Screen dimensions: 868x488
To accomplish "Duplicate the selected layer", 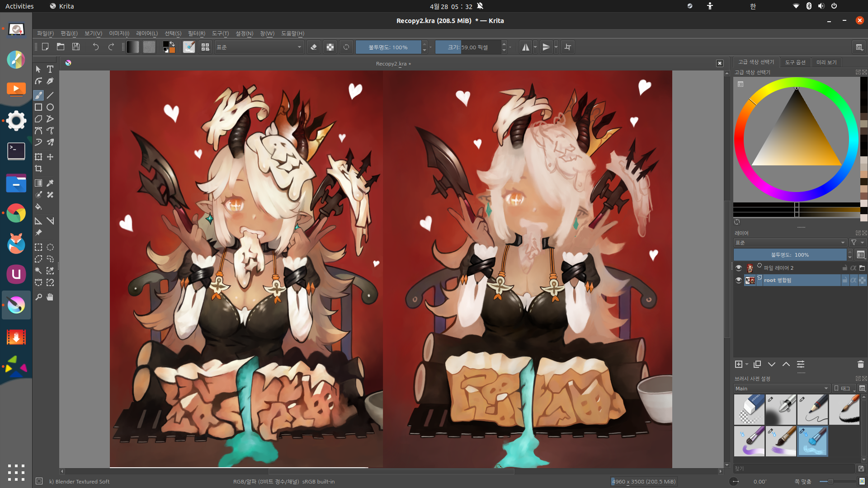I will coord(757,364).
